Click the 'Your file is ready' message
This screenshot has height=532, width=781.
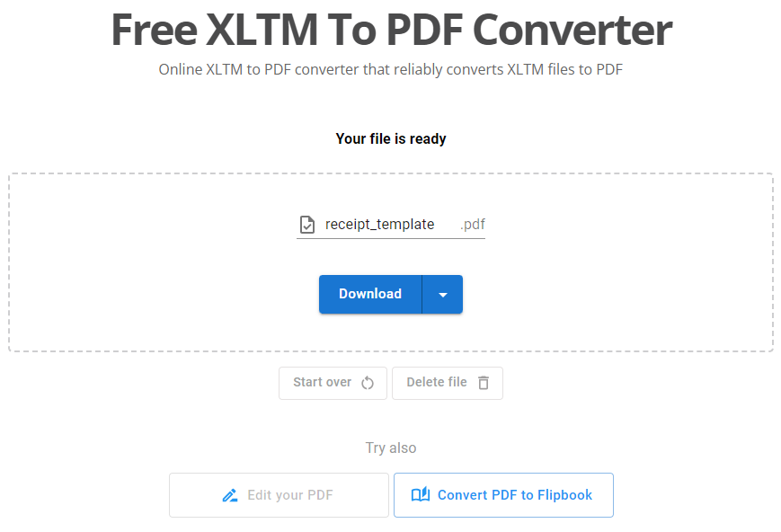click(391, 139)
